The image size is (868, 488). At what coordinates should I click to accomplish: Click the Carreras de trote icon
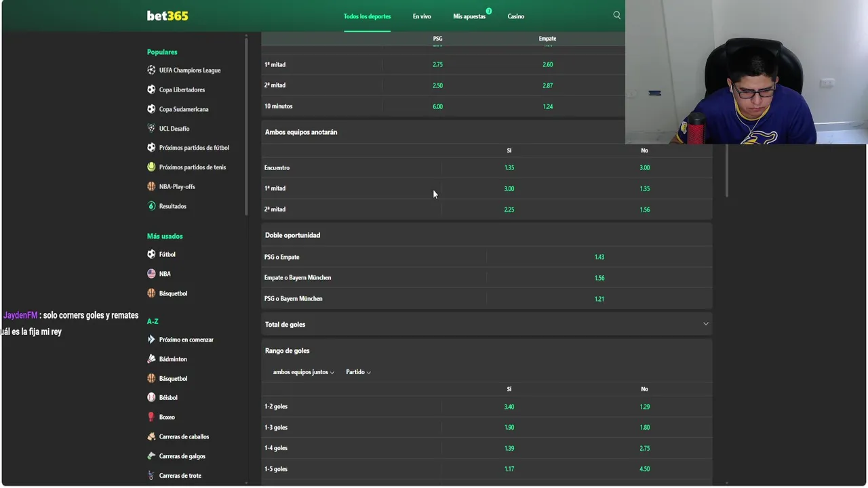151,475
